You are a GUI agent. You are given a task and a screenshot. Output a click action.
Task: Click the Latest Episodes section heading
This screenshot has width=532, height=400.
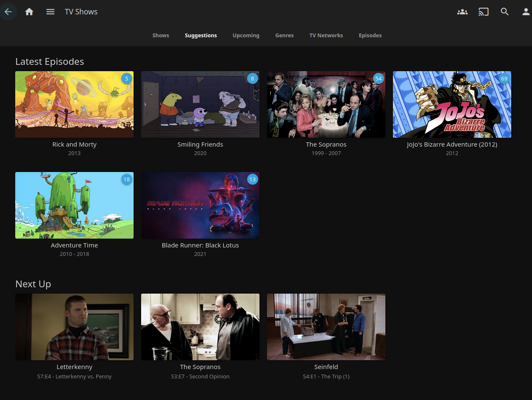[x=50, y=61]
